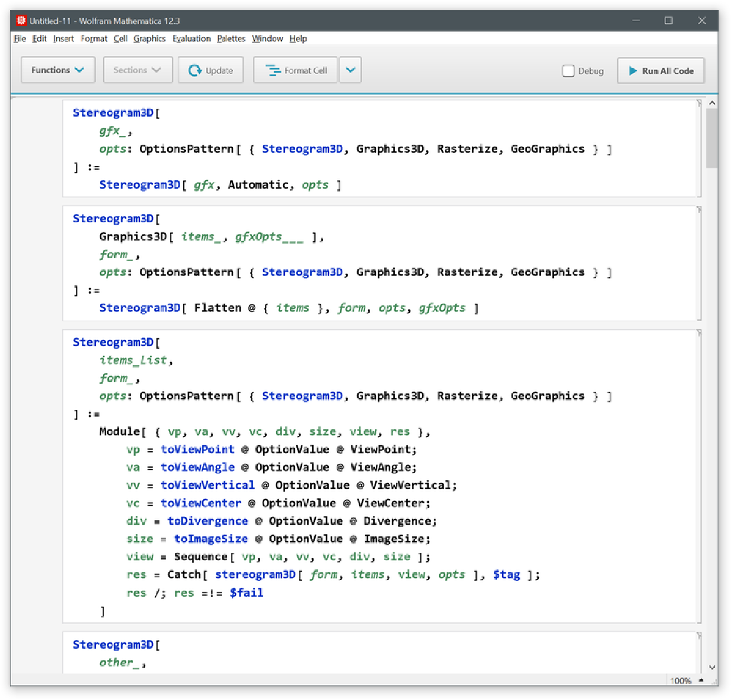731x700 pixels.
Task: Open the dropdown arrow beside Format Cell
Action: 350,70
